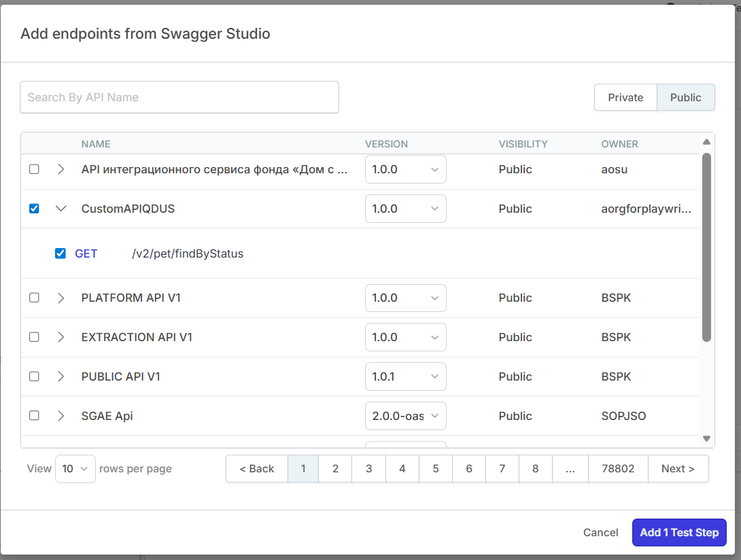Image resolution: width=741 pixels, height=560 pixels.
Task: Click the Add 1 Test Step button
Action: tap(679, 532)
